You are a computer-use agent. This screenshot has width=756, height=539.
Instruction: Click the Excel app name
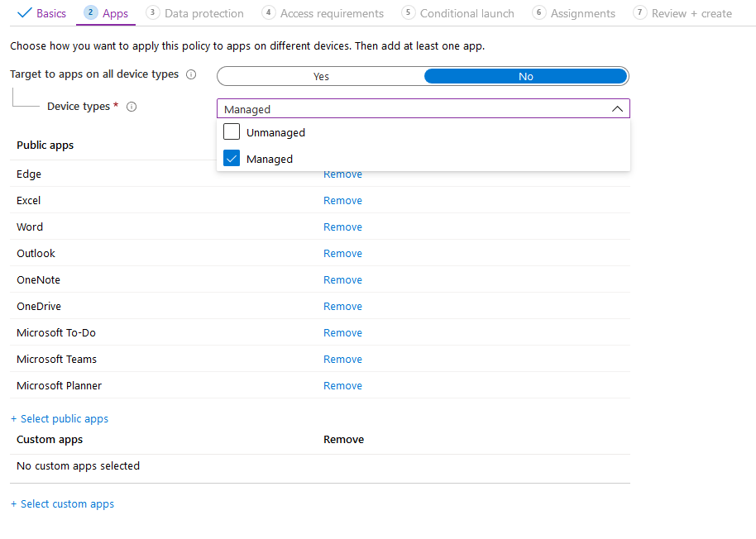pos(28,200)
